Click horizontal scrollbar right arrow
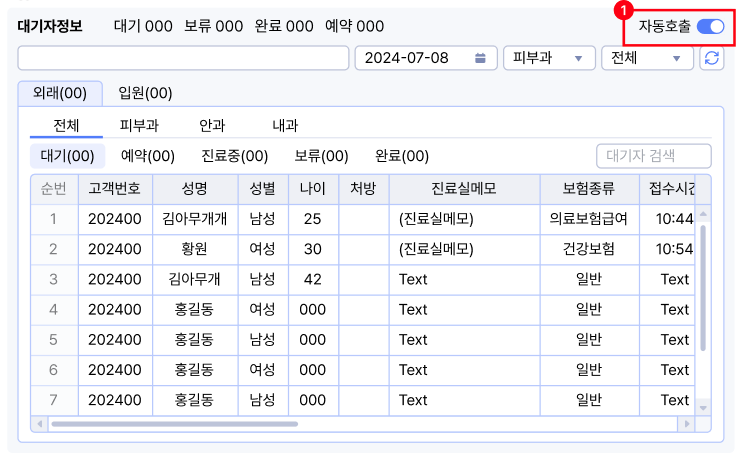739x458 pixels. [687, 424]
